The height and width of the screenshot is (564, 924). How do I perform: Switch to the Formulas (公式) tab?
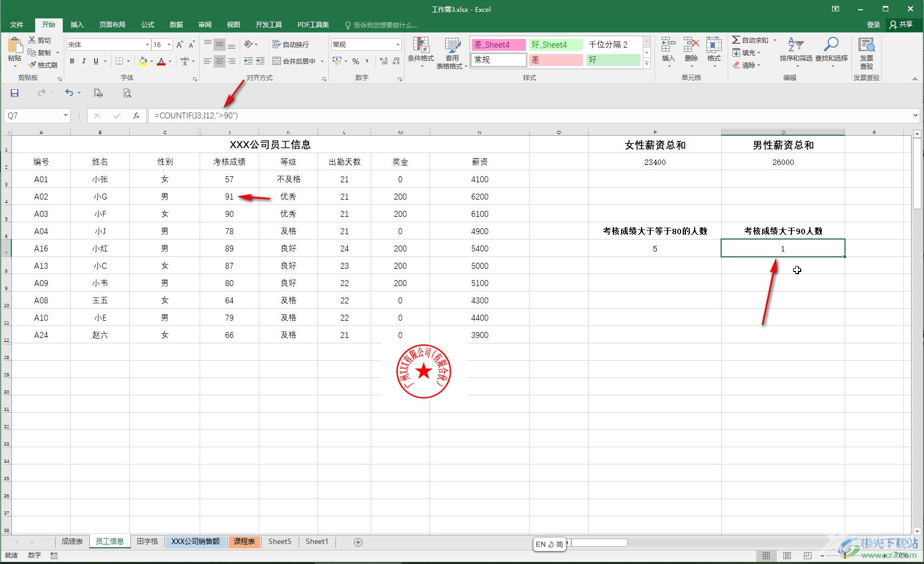click(x=148, y=24)
